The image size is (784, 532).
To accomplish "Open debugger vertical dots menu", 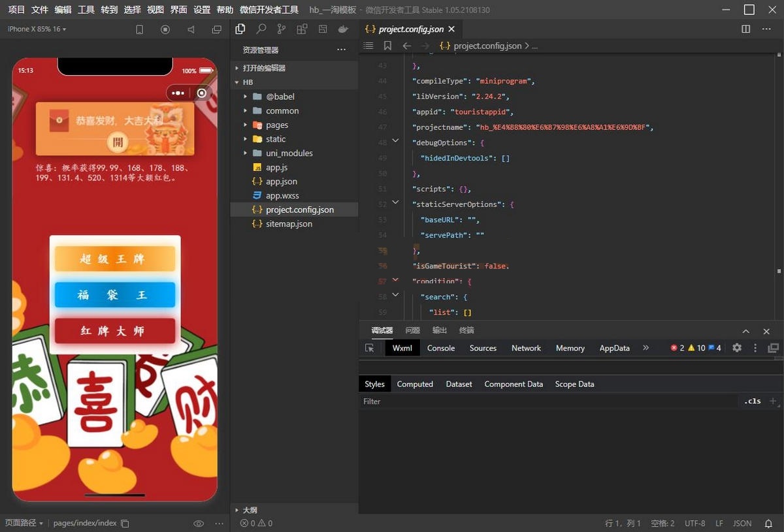I will tap(755, 348).
